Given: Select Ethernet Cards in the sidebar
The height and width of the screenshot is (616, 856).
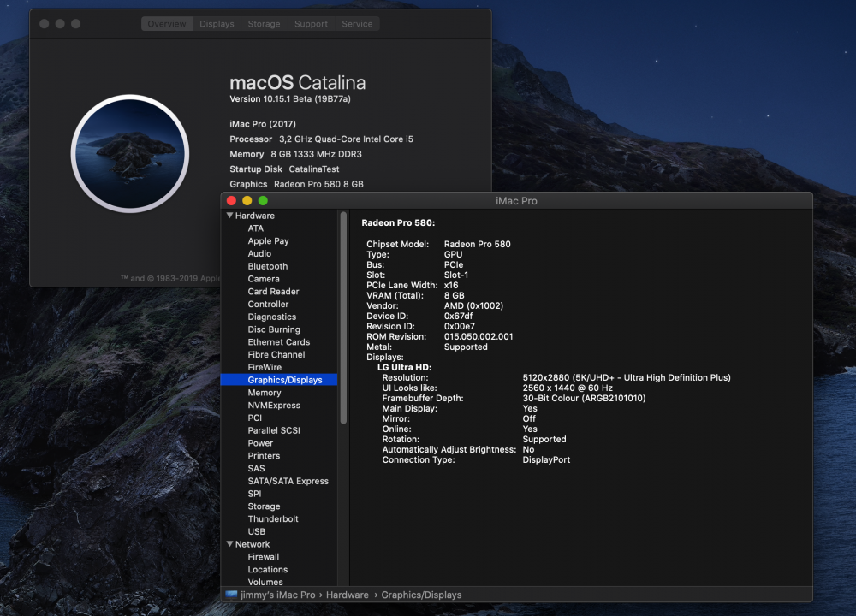Looking at the screenshot, I should (279, 341).
